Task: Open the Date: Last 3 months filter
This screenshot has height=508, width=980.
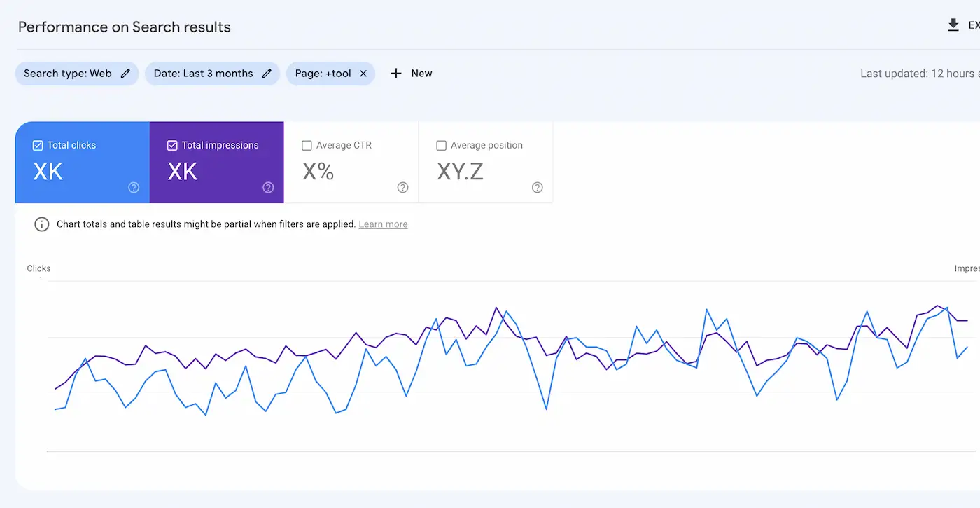Action: click(x=203, y=73)
